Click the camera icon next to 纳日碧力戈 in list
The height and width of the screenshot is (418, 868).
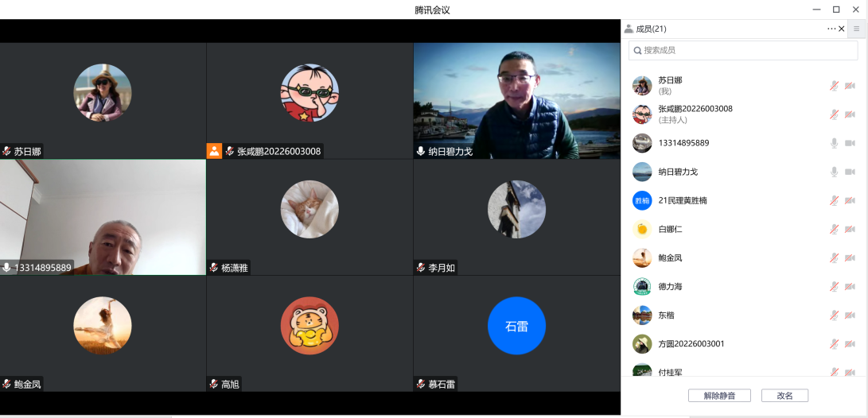click(850, 172)
